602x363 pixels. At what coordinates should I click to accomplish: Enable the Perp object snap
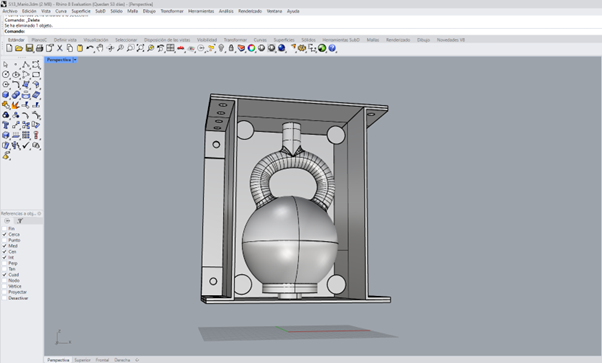5,263
